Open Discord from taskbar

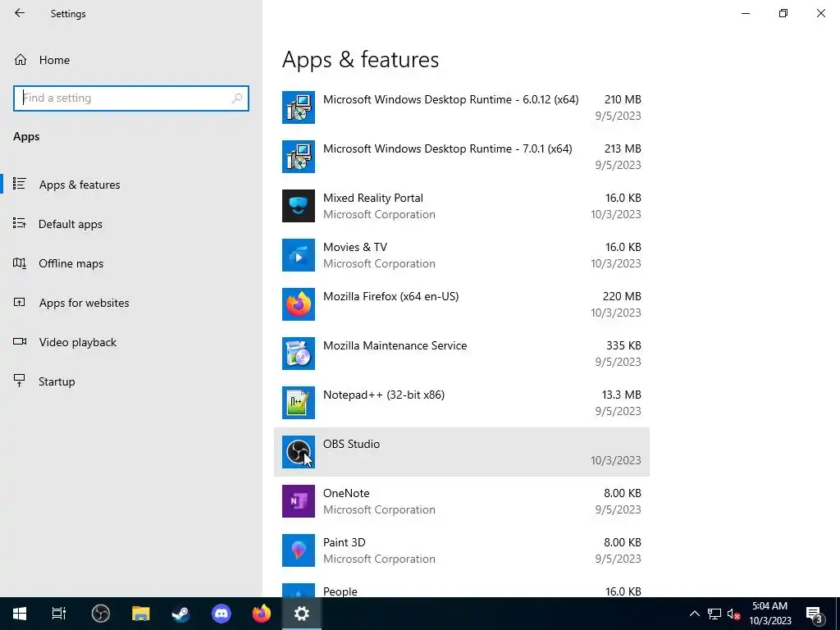coord(221,614)
